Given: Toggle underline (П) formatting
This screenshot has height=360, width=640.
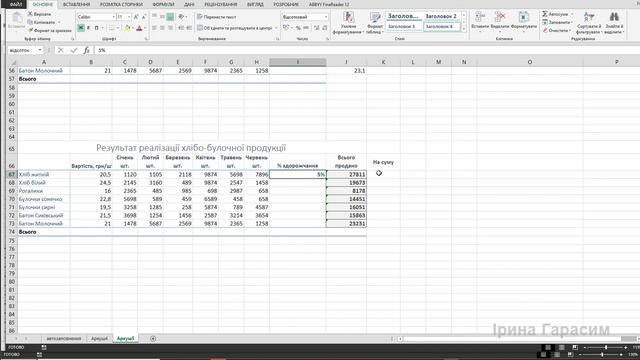Looking at the screenshot, I should point(96,28).
